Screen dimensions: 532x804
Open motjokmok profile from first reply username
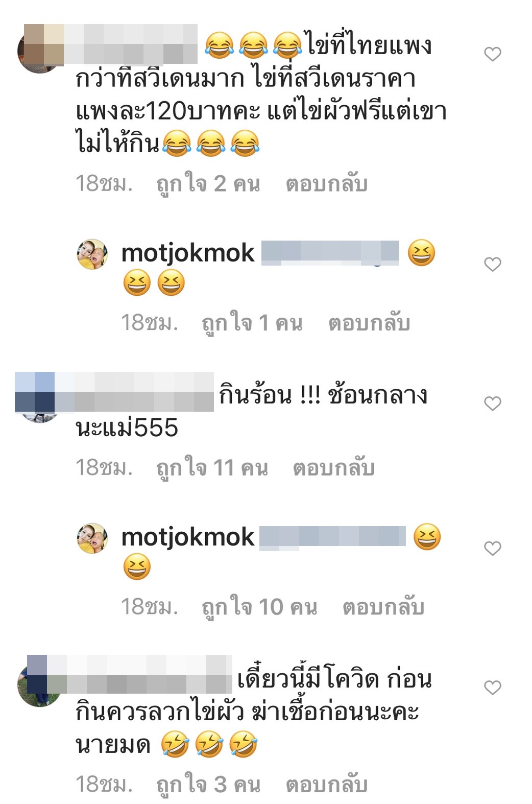point(188,253)
